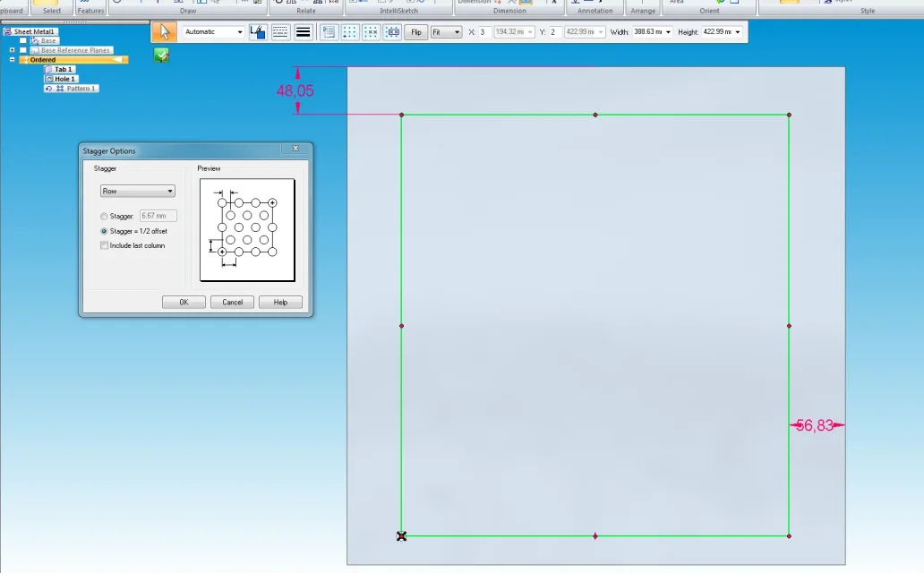Select Stagger = 1/2 offset radio
The height and width of the screenshot is (573, 924).
tap(104, 231)
